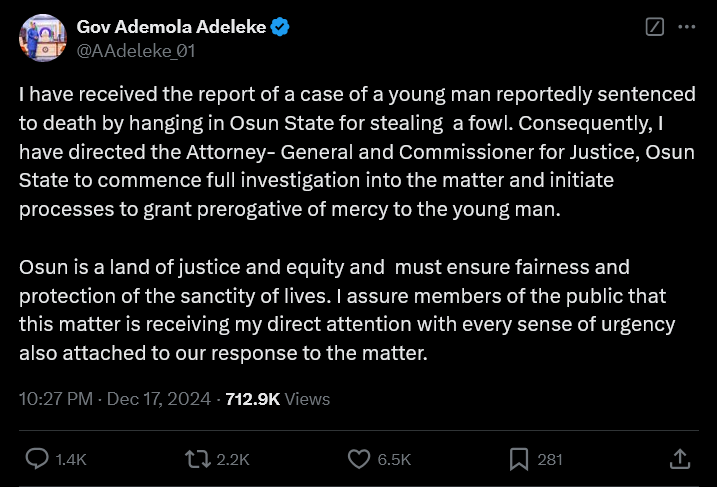Viewport: 717px width, 487px height.
Task: Toggle the heart like icon
Action: (x=359, y=459)
